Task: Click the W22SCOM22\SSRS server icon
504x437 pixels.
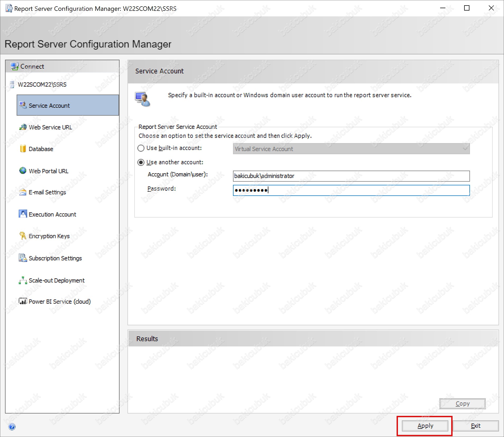Action: pos(12,84)
